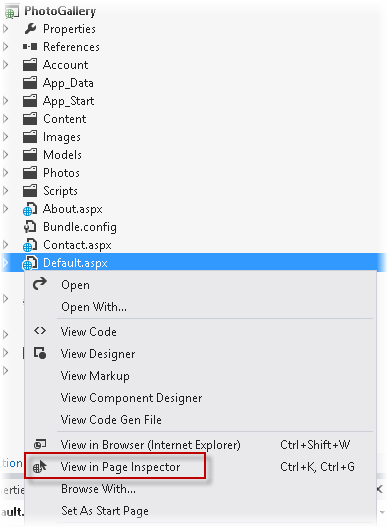Image resolution: width=388 pixels, height=528 pixels.
Task: Select the PhotoGallery project name
Action: pyautogui.click(x=60, y=11)
